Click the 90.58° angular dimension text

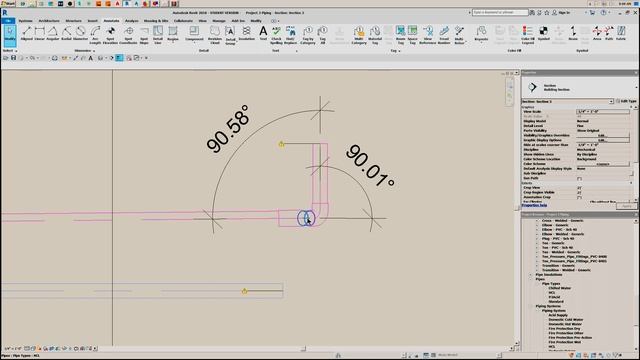pos(228,129)
